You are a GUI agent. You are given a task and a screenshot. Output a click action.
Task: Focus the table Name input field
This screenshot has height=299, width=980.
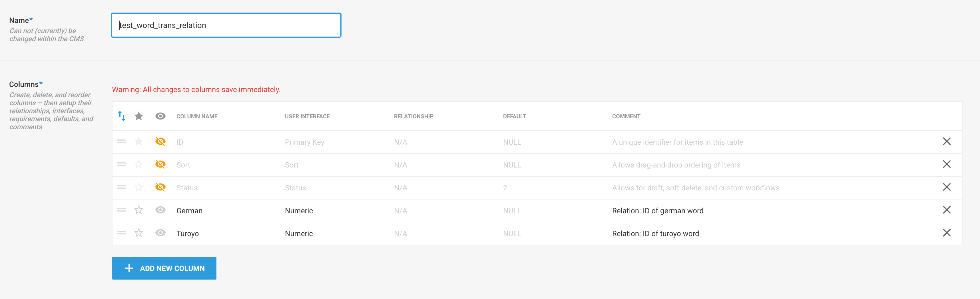(226, 25)
